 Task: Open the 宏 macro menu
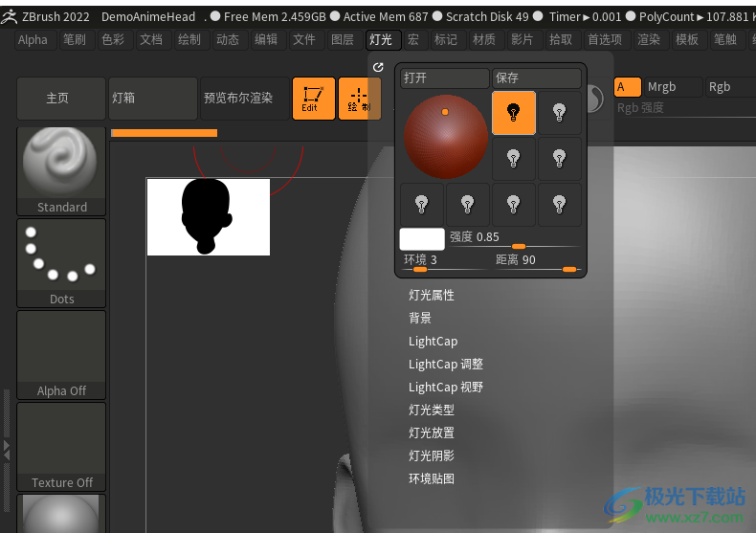[x=414, y=40]
